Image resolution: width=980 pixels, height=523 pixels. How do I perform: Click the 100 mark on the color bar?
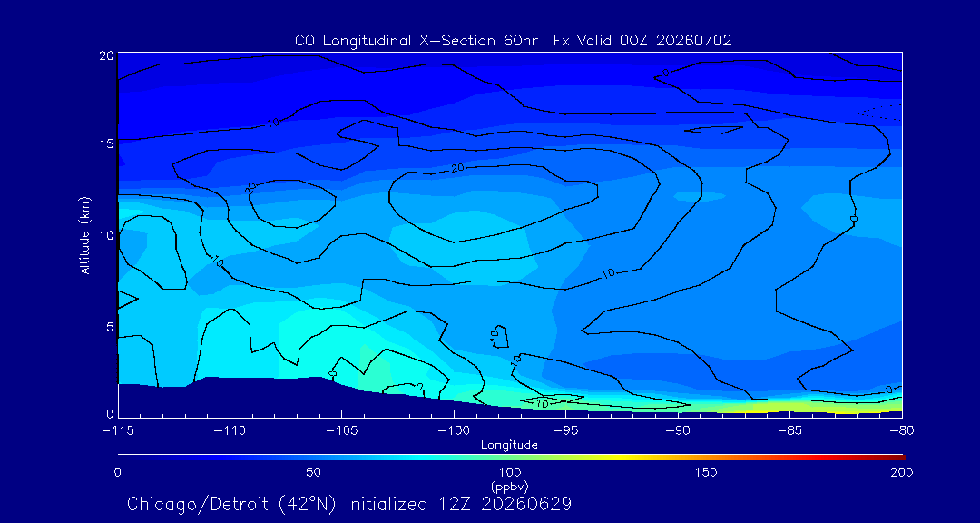(509, 472)
